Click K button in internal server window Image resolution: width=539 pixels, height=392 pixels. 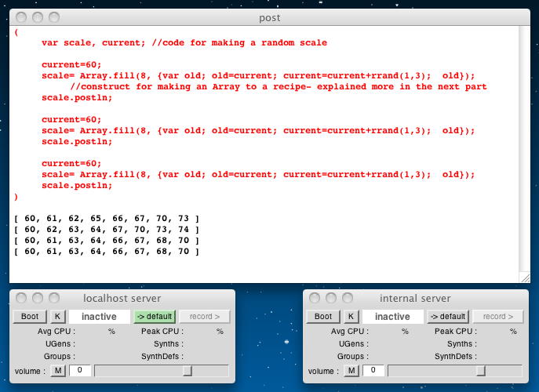tap(351, 317)
